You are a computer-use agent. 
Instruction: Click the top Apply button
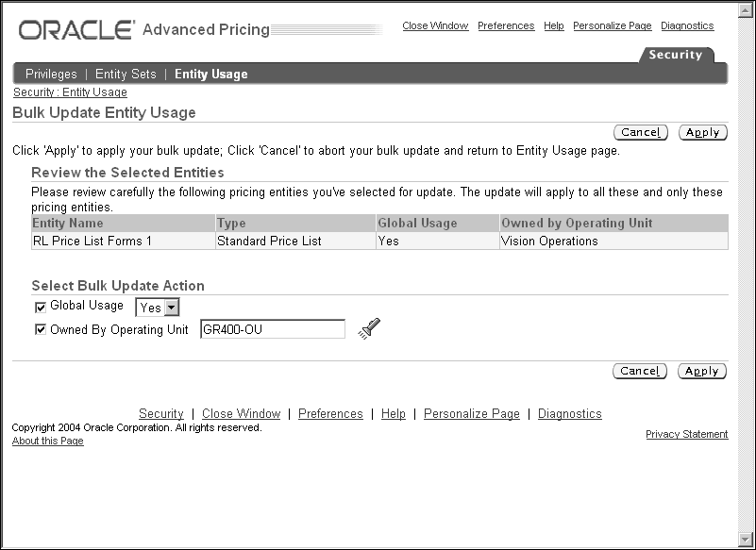(703, 132)
